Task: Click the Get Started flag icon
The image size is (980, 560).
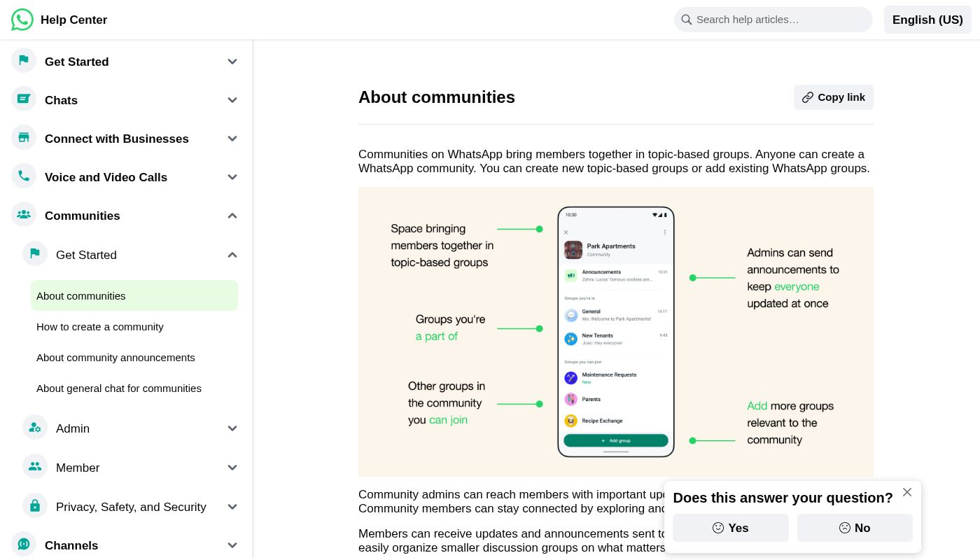Action: click(24, 61)
